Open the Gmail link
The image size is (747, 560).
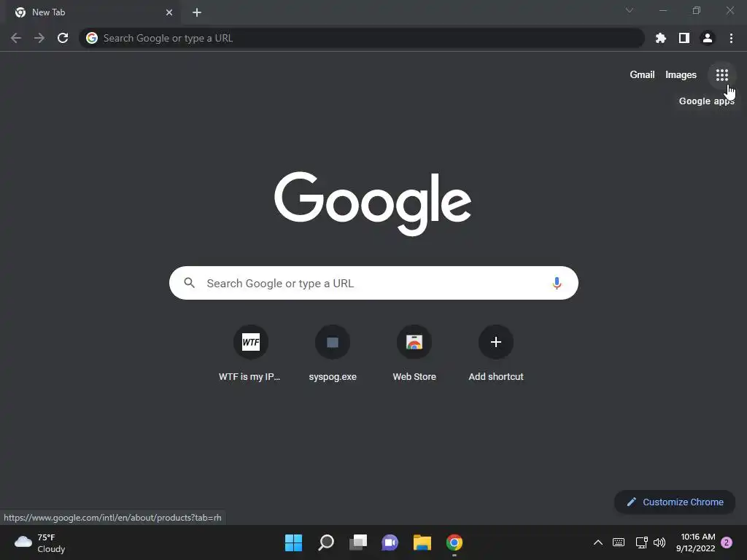pyautogui.click(x=642, y=75)
